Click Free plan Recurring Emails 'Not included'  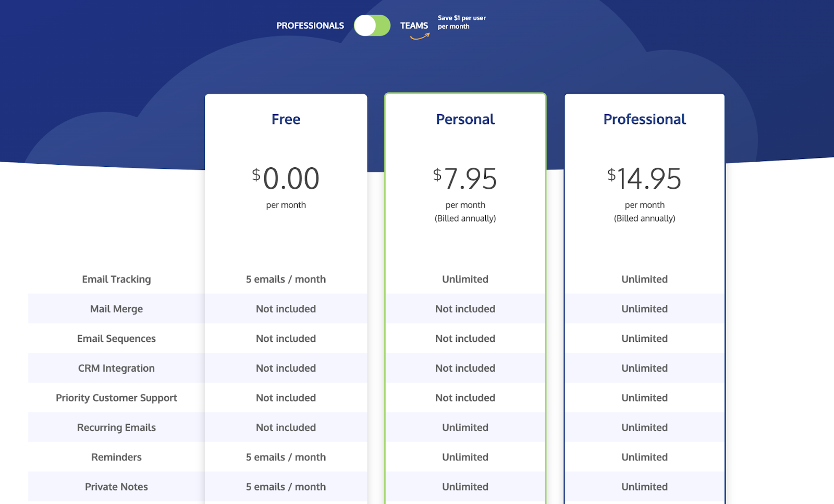(286, 428)
